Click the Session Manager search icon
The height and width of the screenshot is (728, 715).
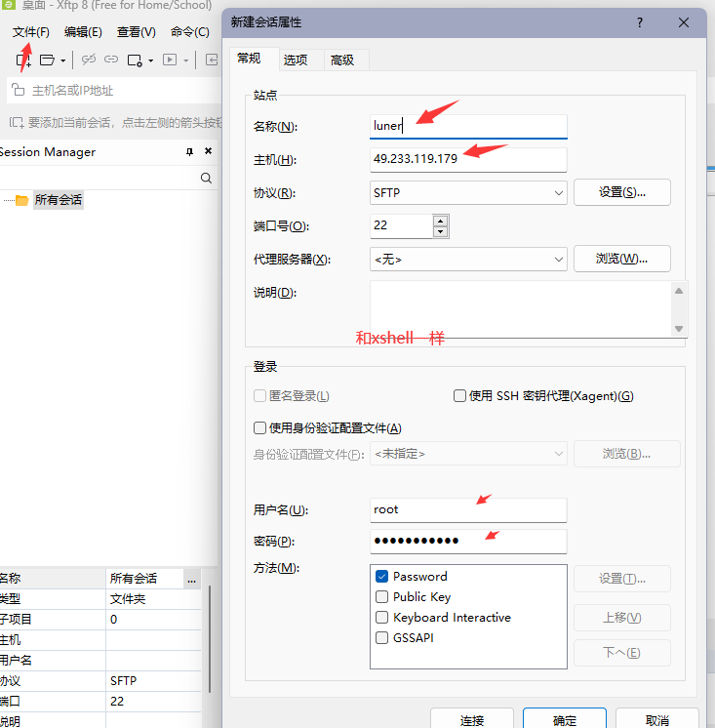[x=206, y=178]
